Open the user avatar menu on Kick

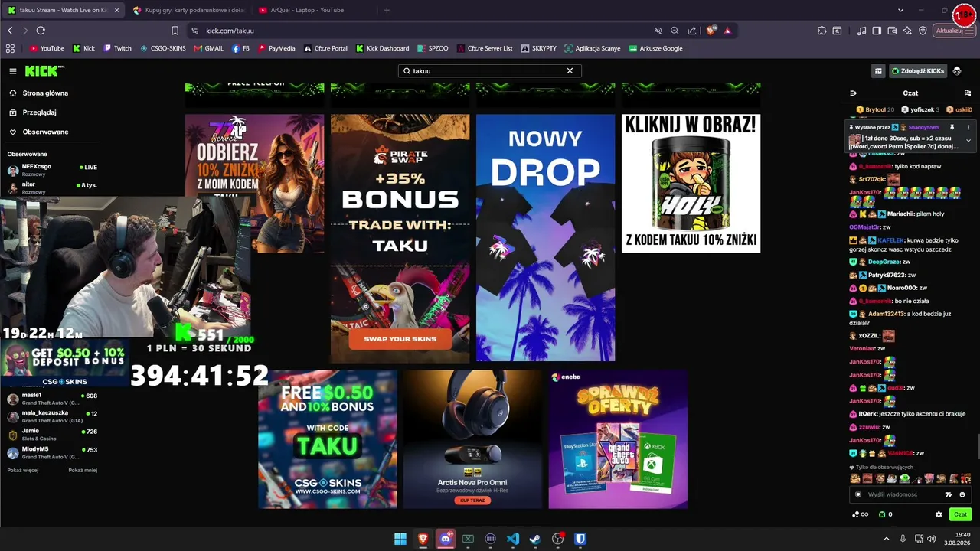click(957, 71)
